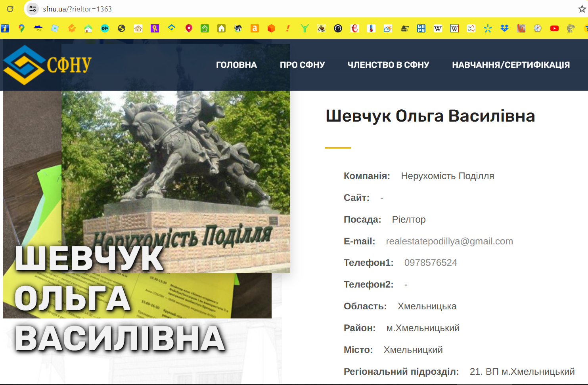Open the orange cube bookmark
The height and width of the screenshot is (385, 588).
tap(272, 28)
